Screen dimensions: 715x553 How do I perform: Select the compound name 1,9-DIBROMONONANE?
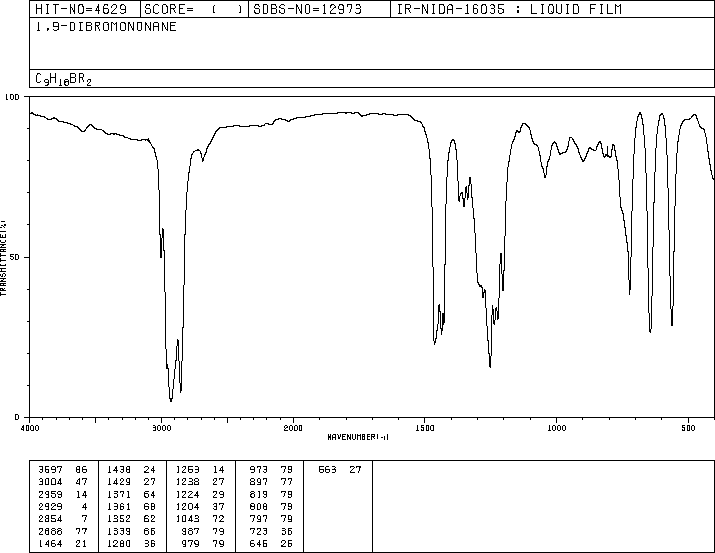106,27
